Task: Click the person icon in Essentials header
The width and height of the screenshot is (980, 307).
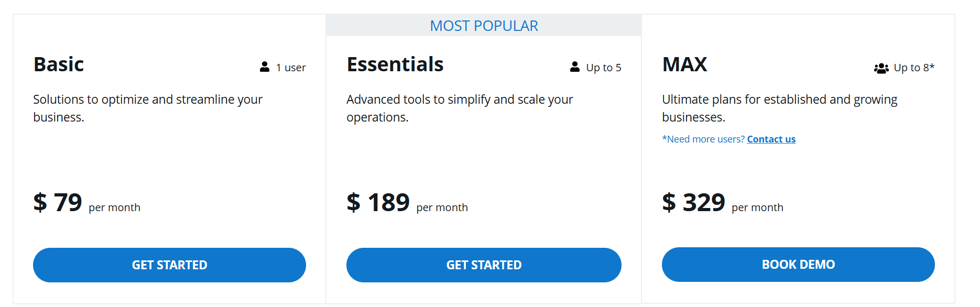Action: 574,66
